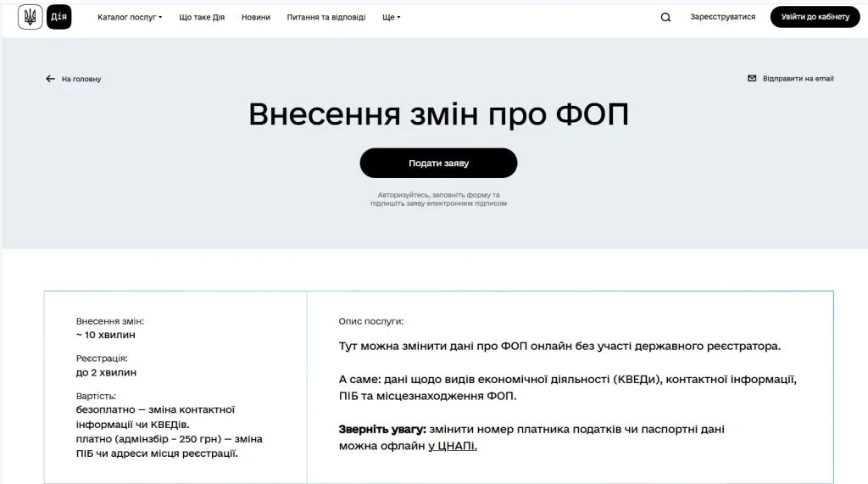Click the paragraph starting А саме: дані щодо
The height and width of the screenshot is (484, 868).
(x=567, y=387)
